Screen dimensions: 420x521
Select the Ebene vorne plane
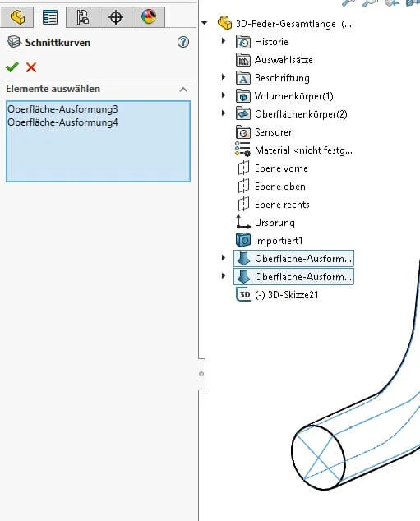[281, 168]
